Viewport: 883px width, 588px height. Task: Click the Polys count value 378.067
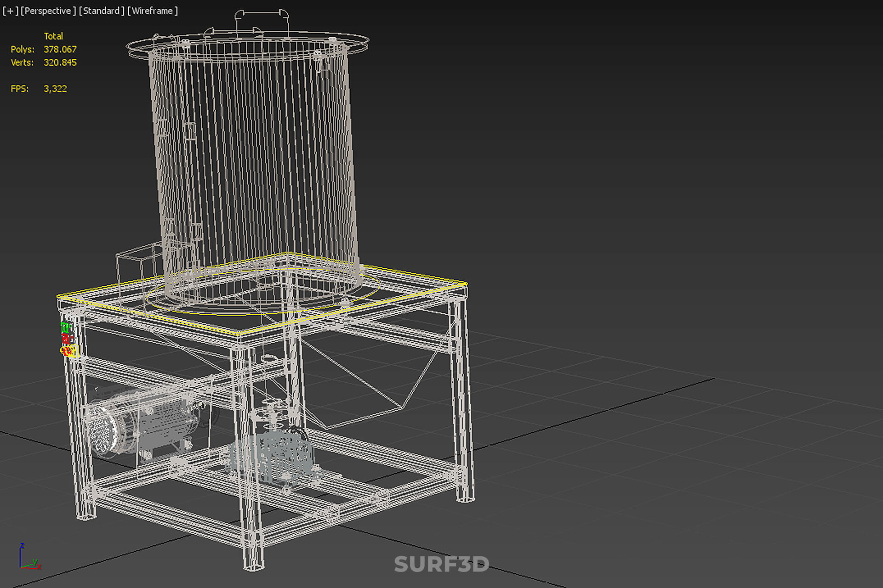pyautogui.click(x=60, y=49)
